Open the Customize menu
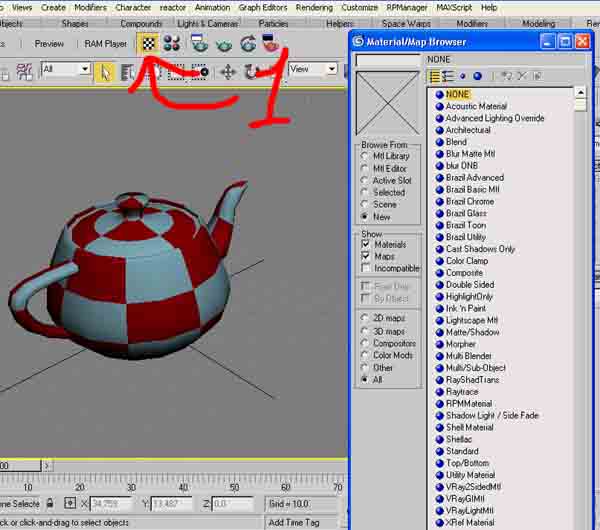 click(359, 7)
